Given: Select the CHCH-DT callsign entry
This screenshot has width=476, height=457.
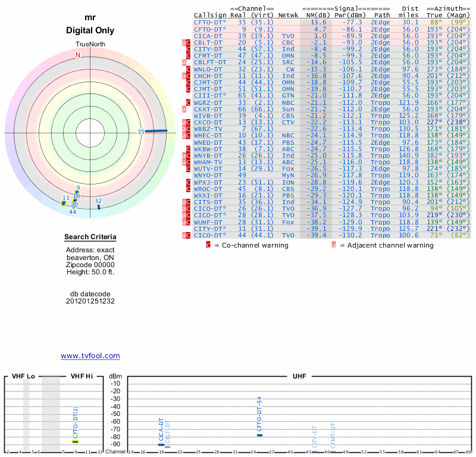Looking at the screenshot, I should pyautogui.click(x=208, y=76).
